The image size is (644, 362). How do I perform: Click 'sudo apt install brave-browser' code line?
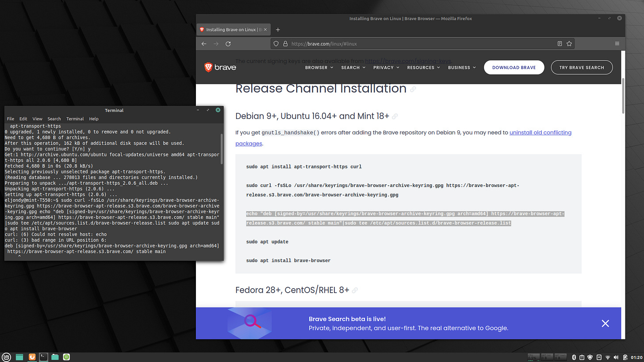[x=288, y=260]
